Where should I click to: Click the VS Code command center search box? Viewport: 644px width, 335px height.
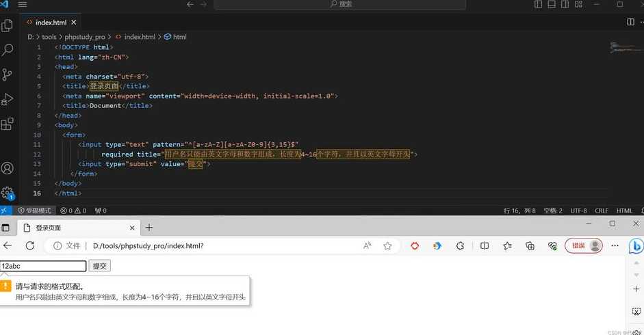340,4
